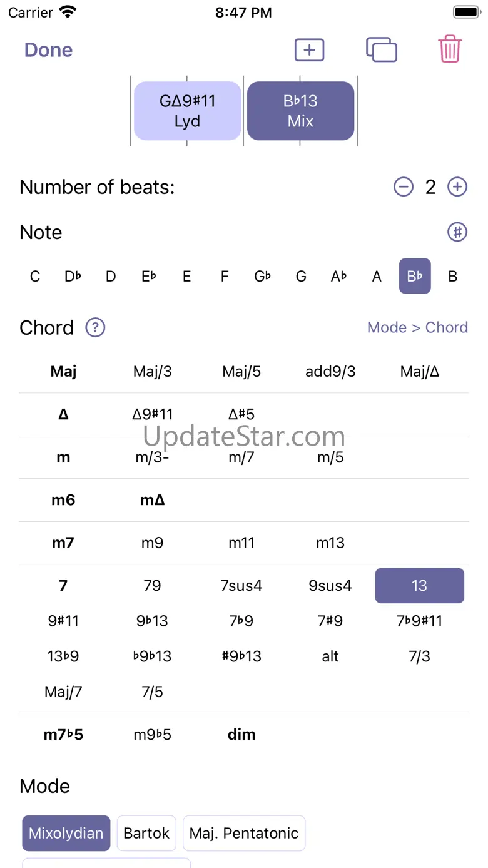The width and height of the screenshot is (488, 868).
Task: Switch note names to sharps
Action: click(x=457, y=232)
